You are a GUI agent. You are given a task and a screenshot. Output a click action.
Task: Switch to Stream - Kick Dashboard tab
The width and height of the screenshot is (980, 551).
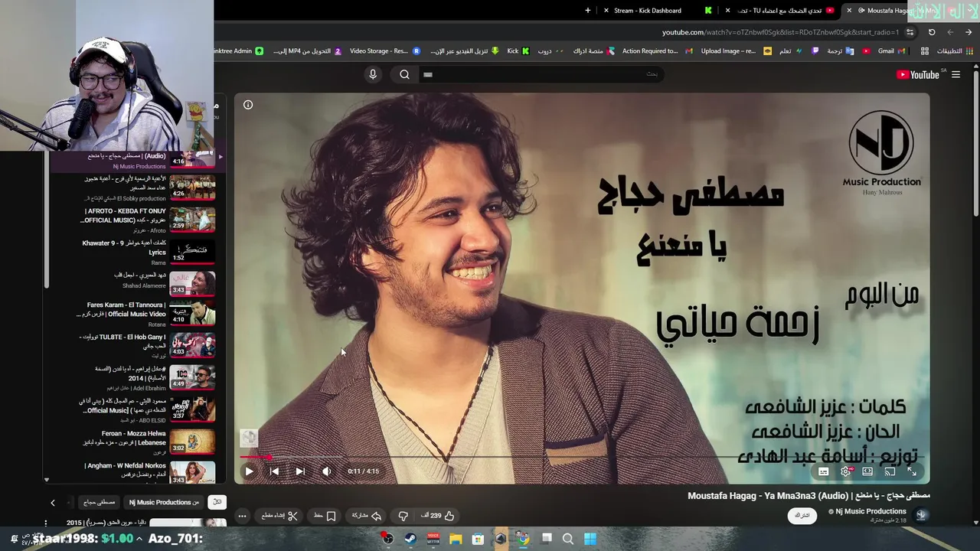pyautogui.click(x=657, y=11)
